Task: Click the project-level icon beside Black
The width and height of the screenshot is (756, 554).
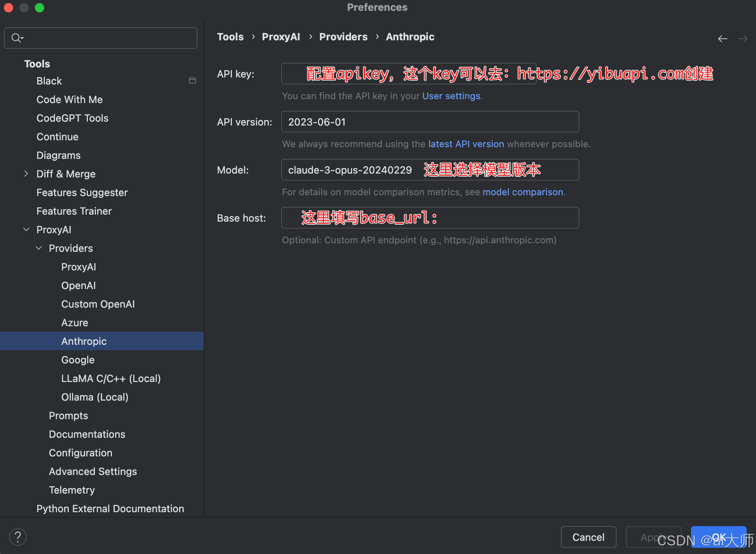Action: coord(192,81)
